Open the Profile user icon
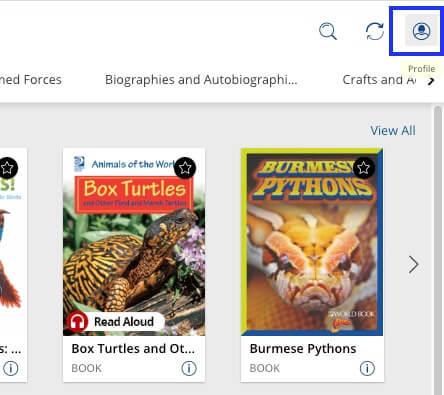 click(x=421, y=31)
